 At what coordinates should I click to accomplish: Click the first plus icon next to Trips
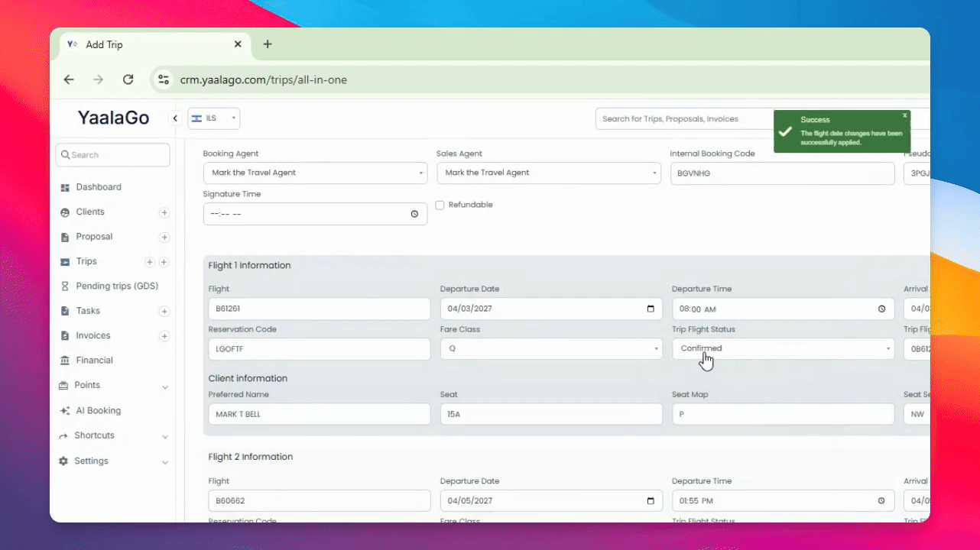click(x=150, y=262)
